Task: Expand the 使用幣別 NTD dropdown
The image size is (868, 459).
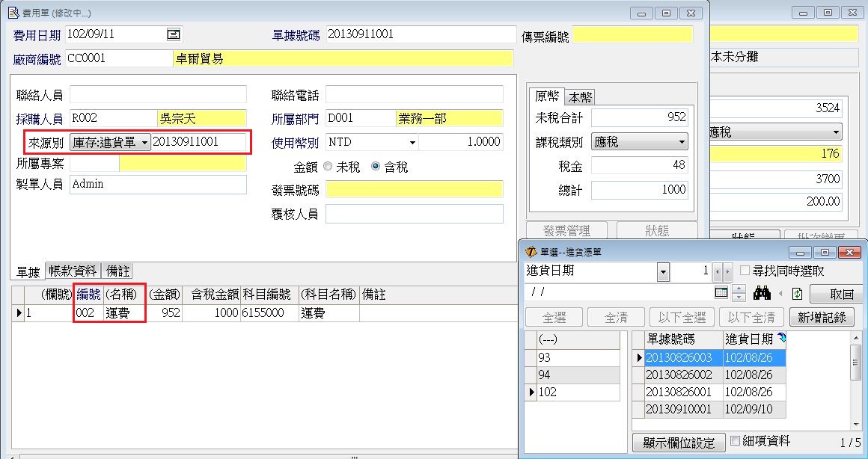Action: click(412, 142)
